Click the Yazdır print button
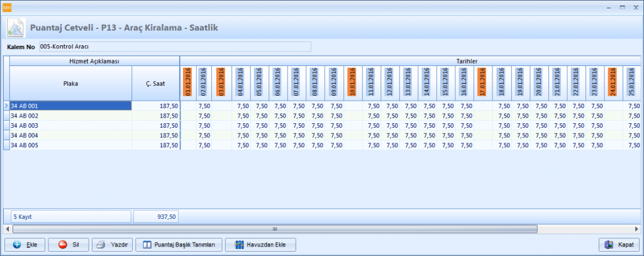644x256 pixels. [112, 245]
